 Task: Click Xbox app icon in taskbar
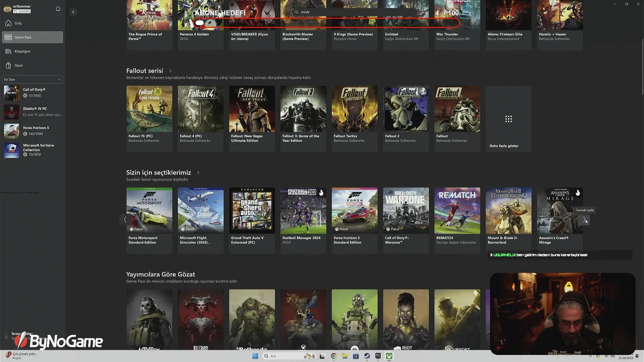389,356
